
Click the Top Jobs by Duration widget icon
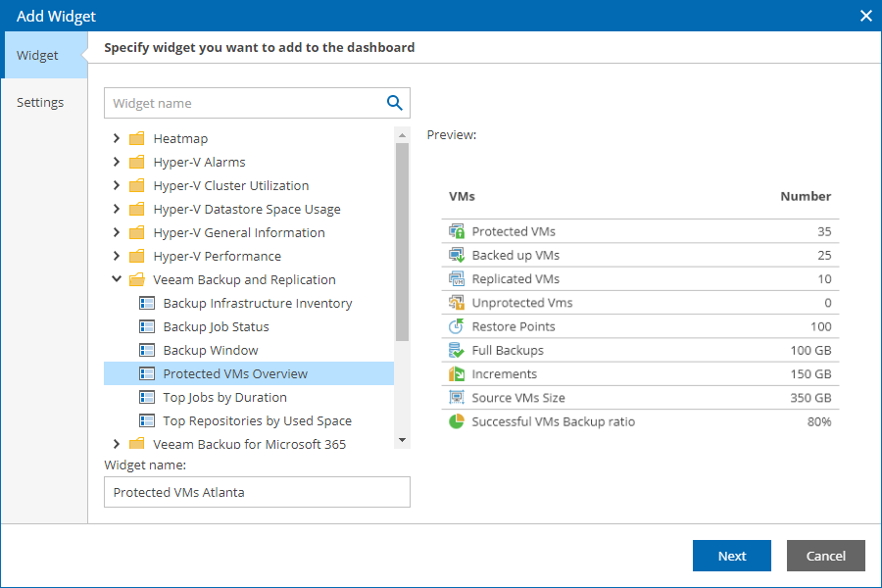147,397
